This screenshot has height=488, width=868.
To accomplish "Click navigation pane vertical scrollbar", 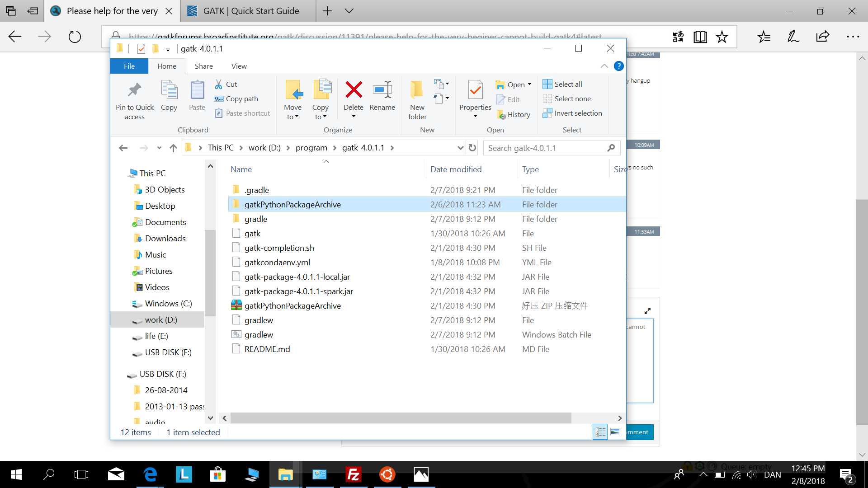I will click(x=210, y=273).
